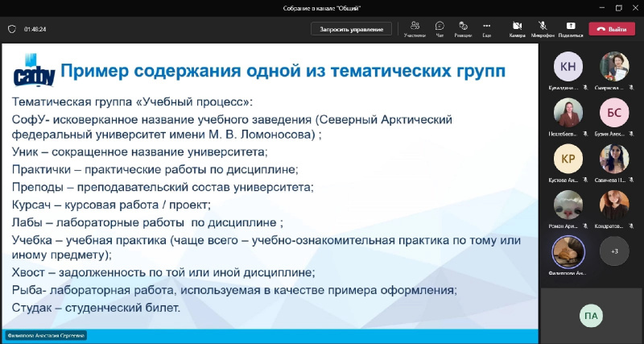Click the slide line starting with Практички
The image size is (644, 344).
[x=155, y=169]
